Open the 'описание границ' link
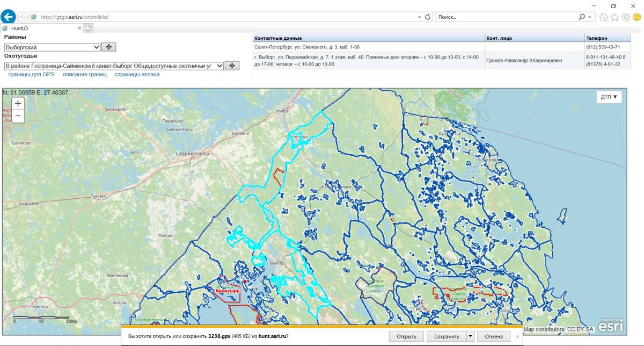This screenshot has width=644, height=346. 85,75
